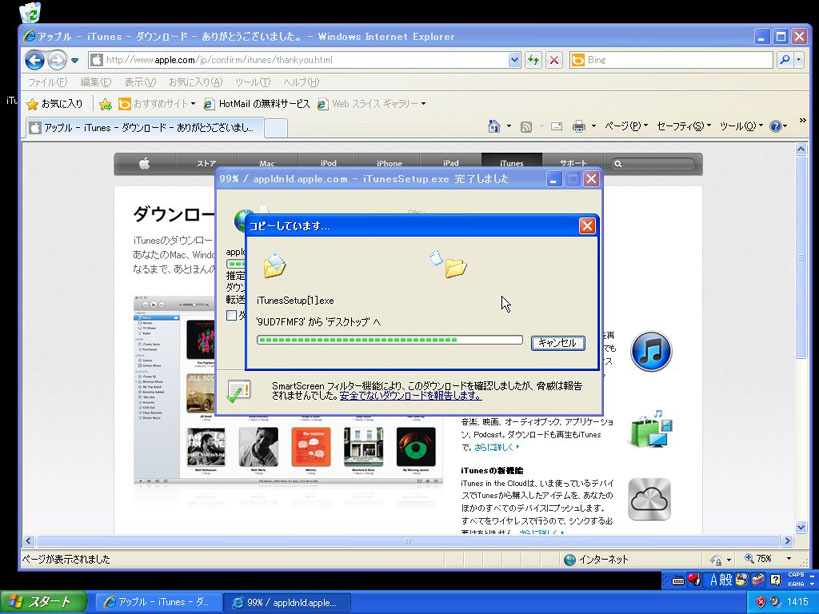
Task: Click the Read mail icon
Action: point(557,126)
